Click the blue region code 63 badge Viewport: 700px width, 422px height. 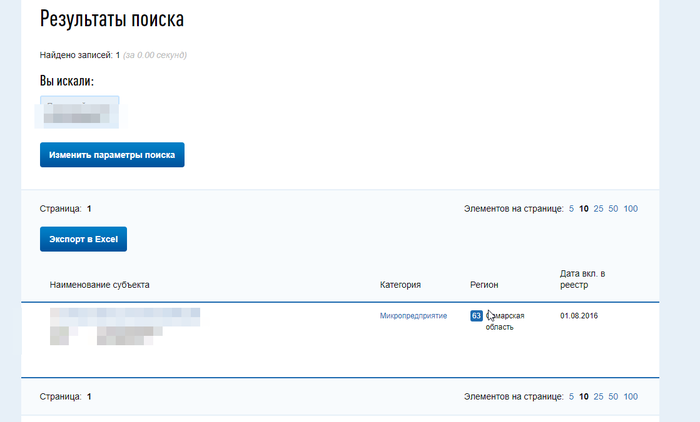point(476,316)
